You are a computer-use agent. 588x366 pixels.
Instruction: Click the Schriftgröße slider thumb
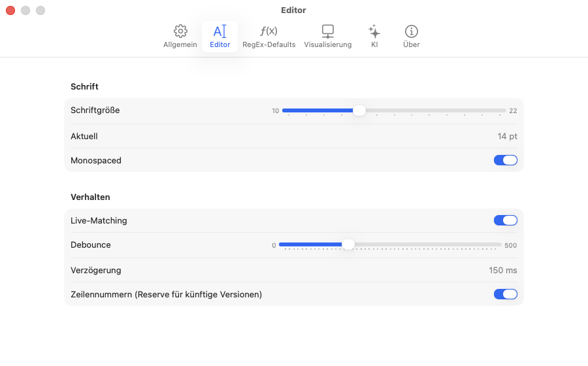pos(359,110)
